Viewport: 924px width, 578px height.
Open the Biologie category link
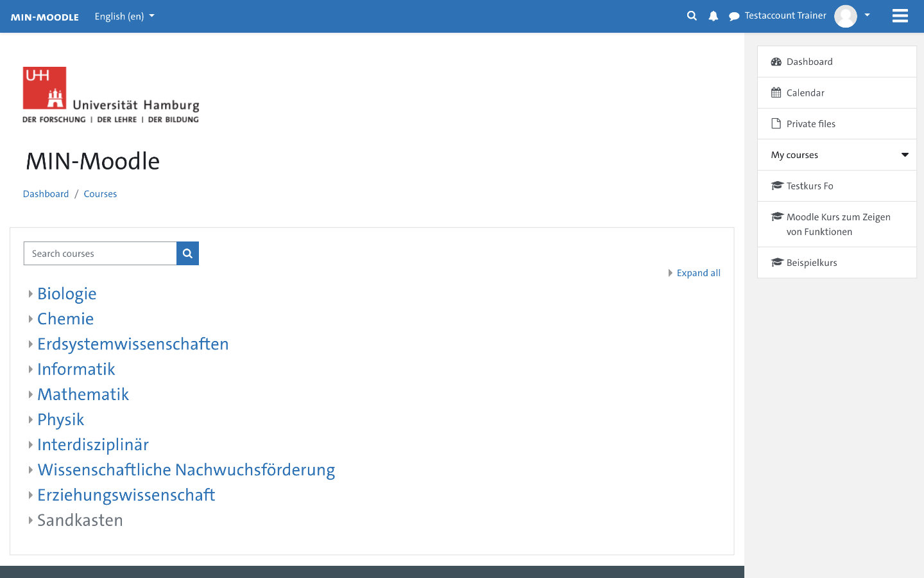point(67,293)
